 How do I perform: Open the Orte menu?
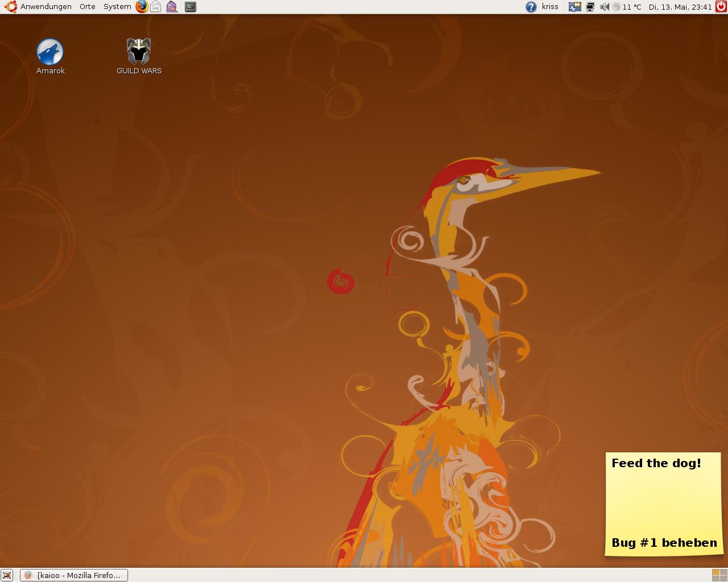88,7
